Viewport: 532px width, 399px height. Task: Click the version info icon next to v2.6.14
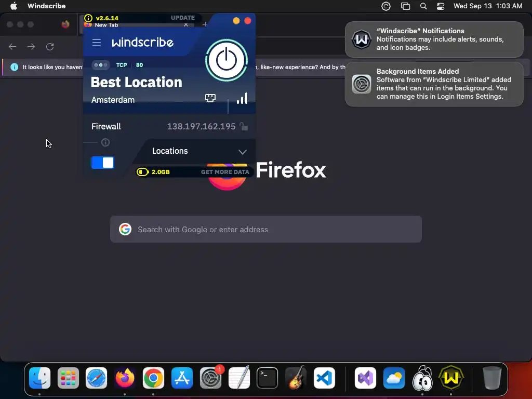[x=88, y=18]
